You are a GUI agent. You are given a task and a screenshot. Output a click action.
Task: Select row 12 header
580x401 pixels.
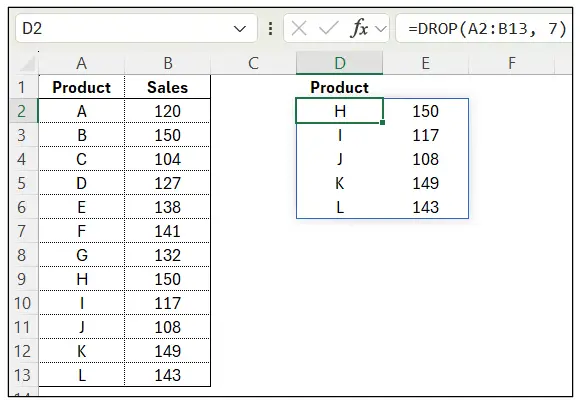pyautogui.click(x=24, y=351)
